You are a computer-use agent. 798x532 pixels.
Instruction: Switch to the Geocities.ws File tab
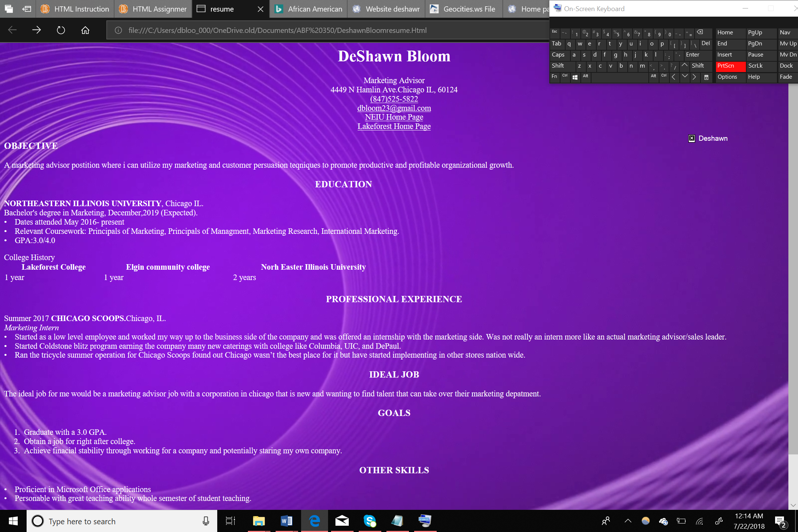[464, 9]
